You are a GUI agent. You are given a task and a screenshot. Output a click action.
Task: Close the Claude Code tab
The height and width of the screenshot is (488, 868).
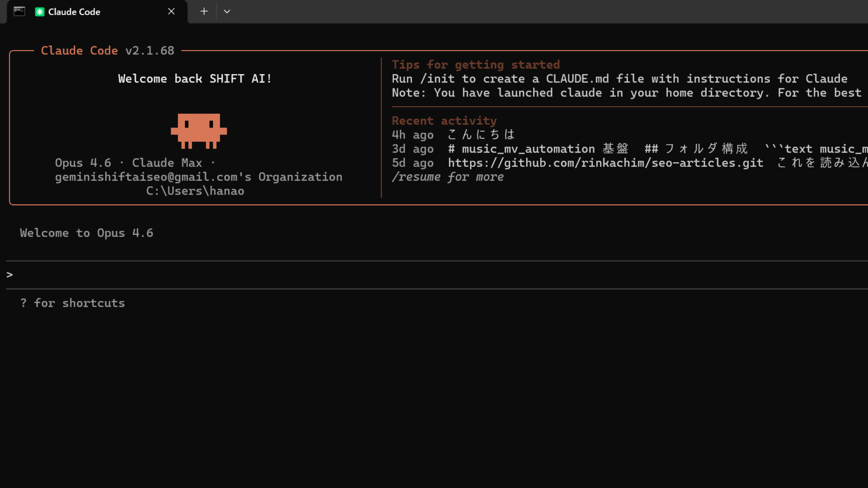pos(171,12)
